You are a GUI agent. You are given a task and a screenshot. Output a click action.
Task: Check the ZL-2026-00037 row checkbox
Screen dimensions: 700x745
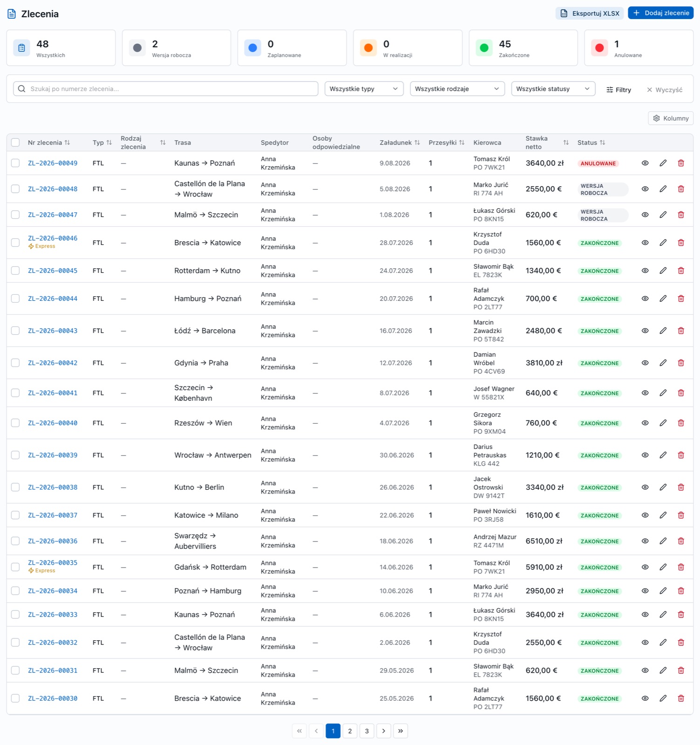click(x=15, y=515)
